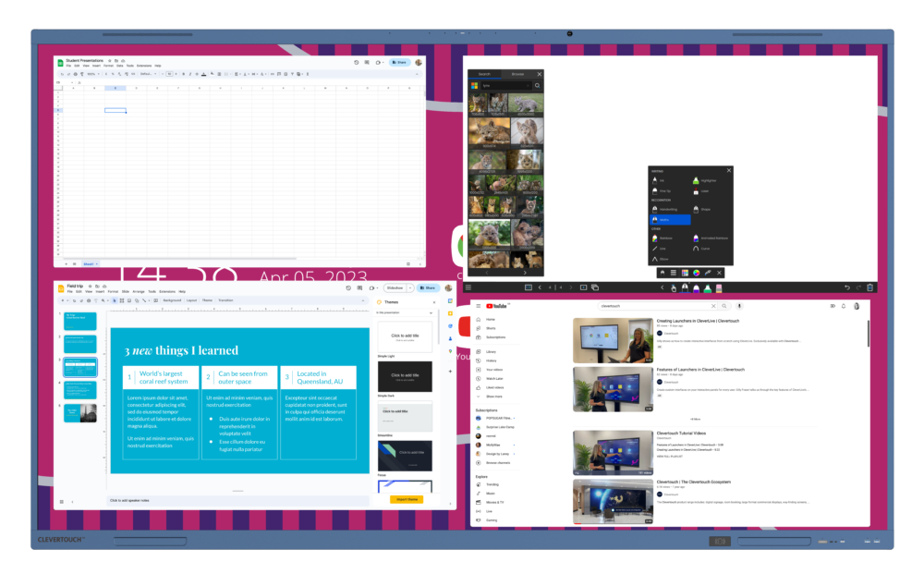924x586 pixels.
Task: Click the Share button in Slides window
Action: 429,287
